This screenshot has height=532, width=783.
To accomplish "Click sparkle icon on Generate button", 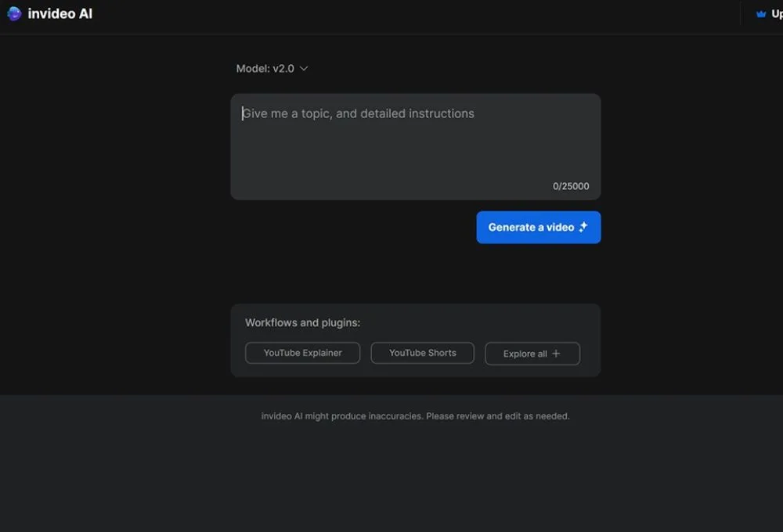I will click(x=583, y=227).
